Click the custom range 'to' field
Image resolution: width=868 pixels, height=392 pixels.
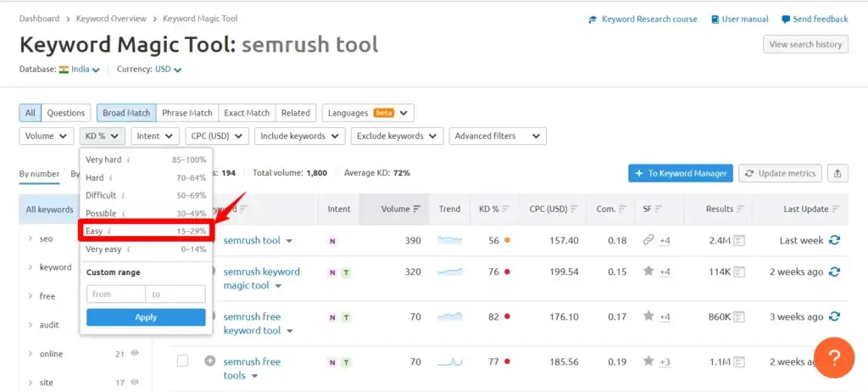(x=175, y=294)
